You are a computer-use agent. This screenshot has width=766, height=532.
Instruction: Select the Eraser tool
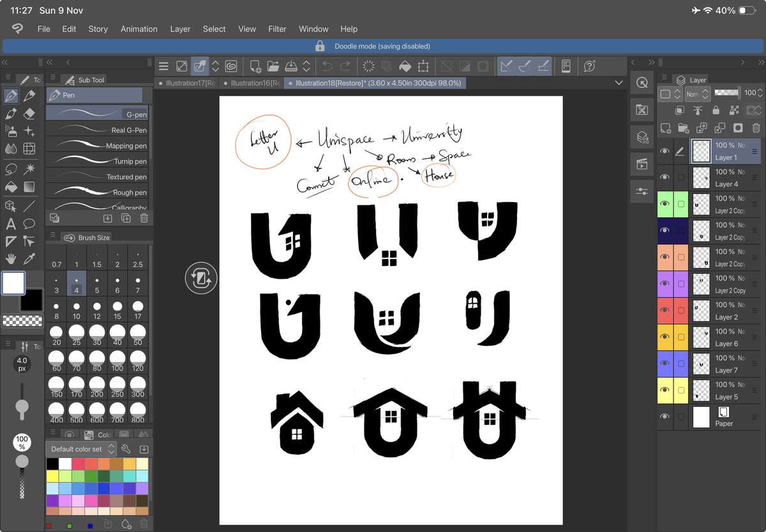pos(29,114)
